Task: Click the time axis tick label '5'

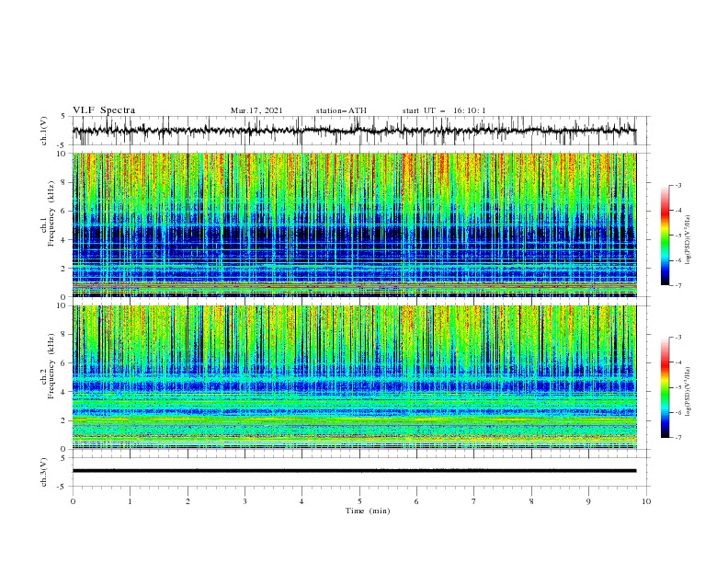Action: (x=359, y=501)
